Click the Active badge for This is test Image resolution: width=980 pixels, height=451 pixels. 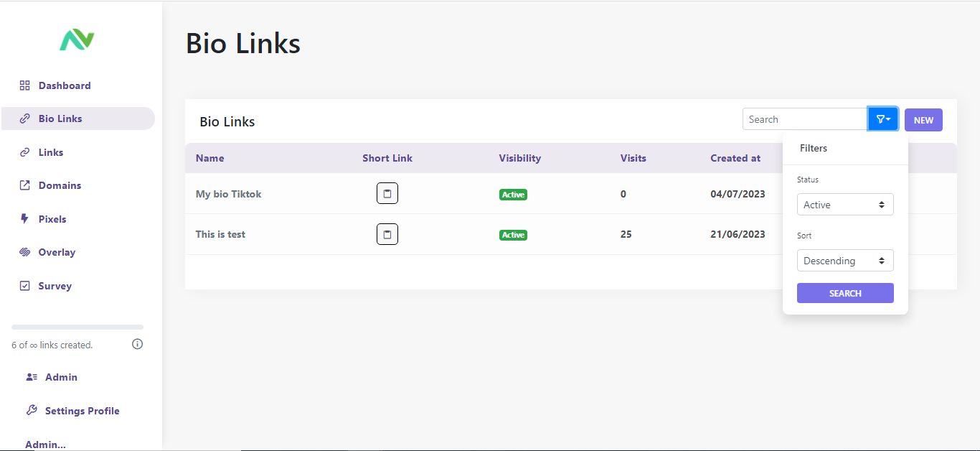(x=513, y=235)
